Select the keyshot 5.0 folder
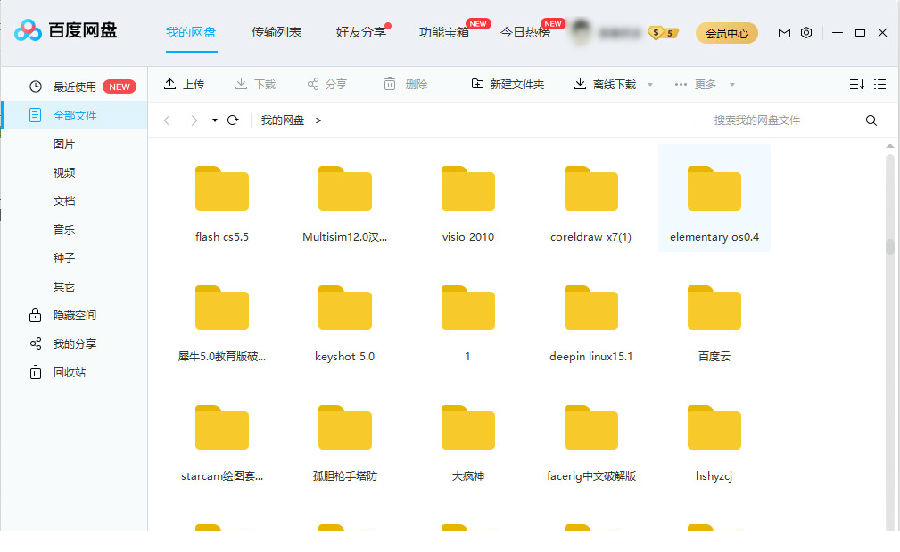 click(344, 323)
